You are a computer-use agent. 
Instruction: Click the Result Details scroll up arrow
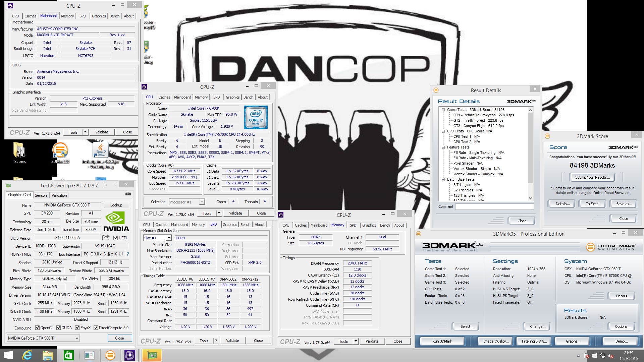click(530, 110)
